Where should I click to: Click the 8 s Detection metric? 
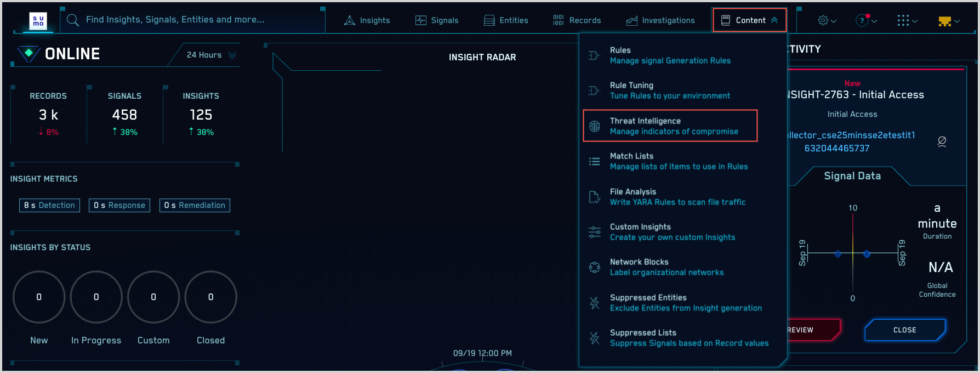tap(49, 205)
